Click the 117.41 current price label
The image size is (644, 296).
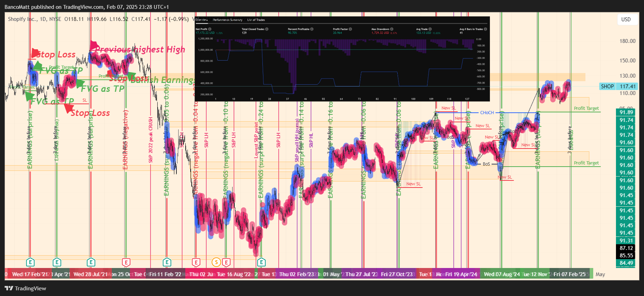[627, 86]
